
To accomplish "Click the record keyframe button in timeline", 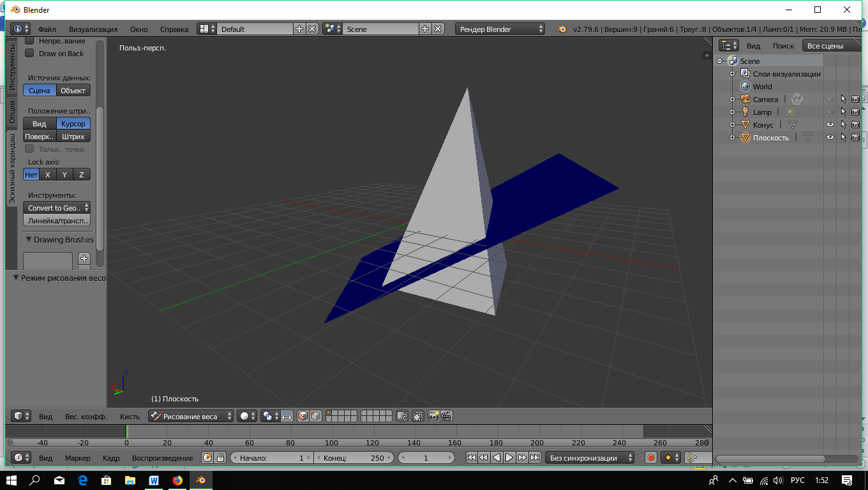I will click(x=651, y=457).
